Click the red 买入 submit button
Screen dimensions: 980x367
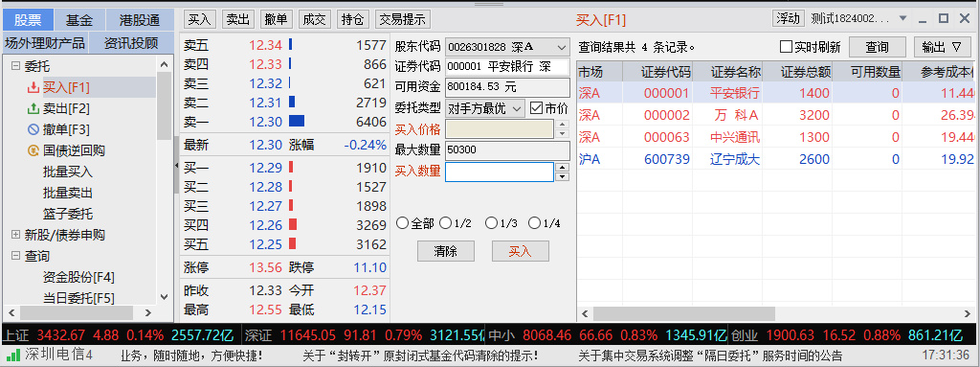tap(520, 251)
